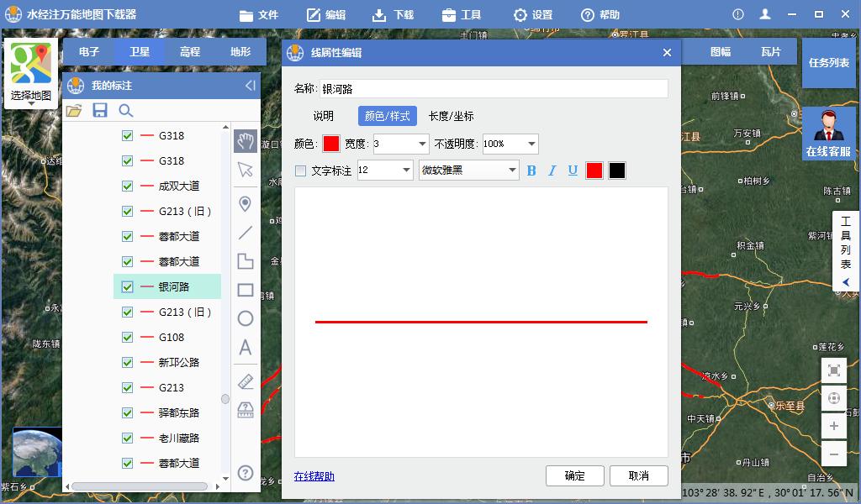Image resolution: width=861 pixels, height=504 pixels.
Task: Select the point marker annotation tool
Action: coord(245,202)
